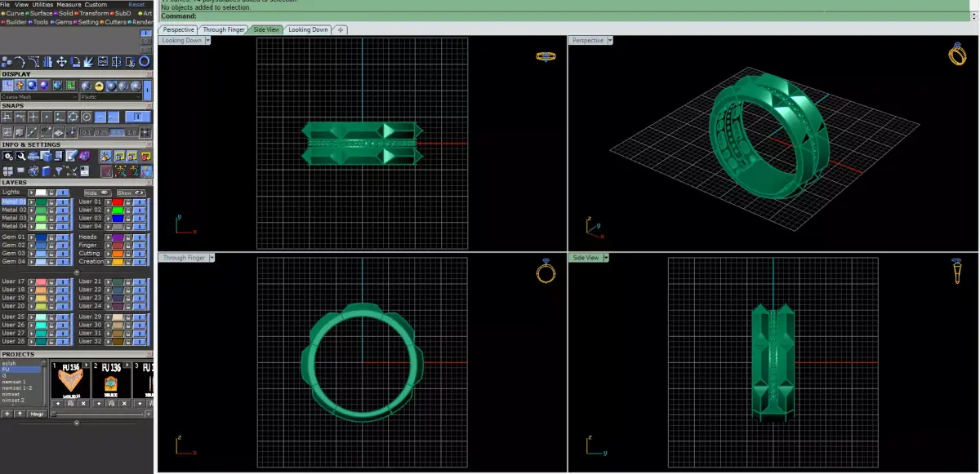Open the Plastic material dropdown

coord(110,96)
